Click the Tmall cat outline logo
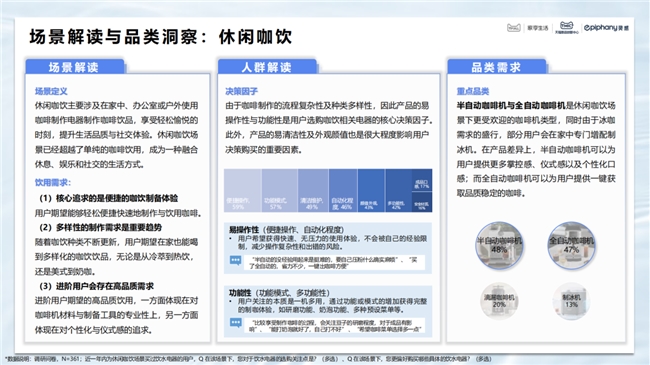The height and width of the screenshot is (365, 650). click(514, 28)
